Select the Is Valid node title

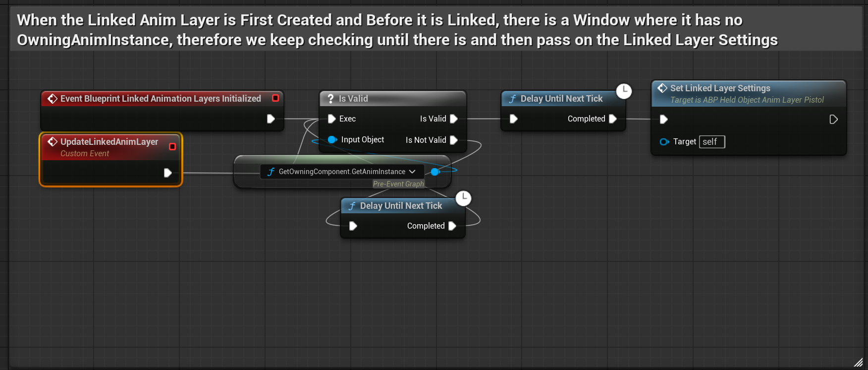pyautogui.click(x=353, y=99)
